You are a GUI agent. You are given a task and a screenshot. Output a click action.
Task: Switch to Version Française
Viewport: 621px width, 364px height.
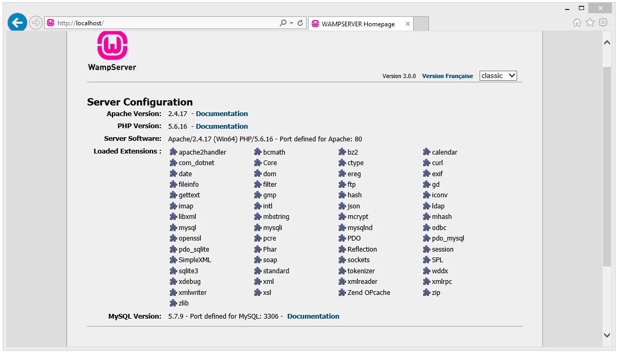[x=447, y=76]
